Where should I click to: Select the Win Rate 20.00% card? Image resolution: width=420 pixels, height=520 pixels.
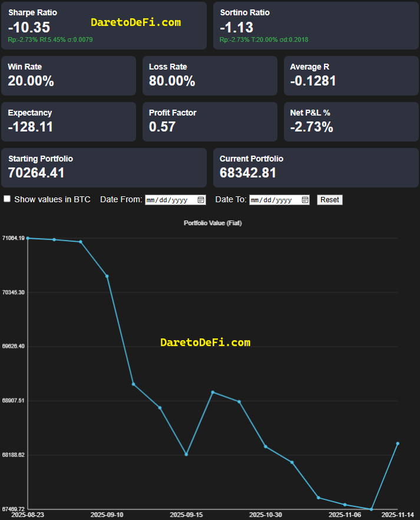pos(68,75)
